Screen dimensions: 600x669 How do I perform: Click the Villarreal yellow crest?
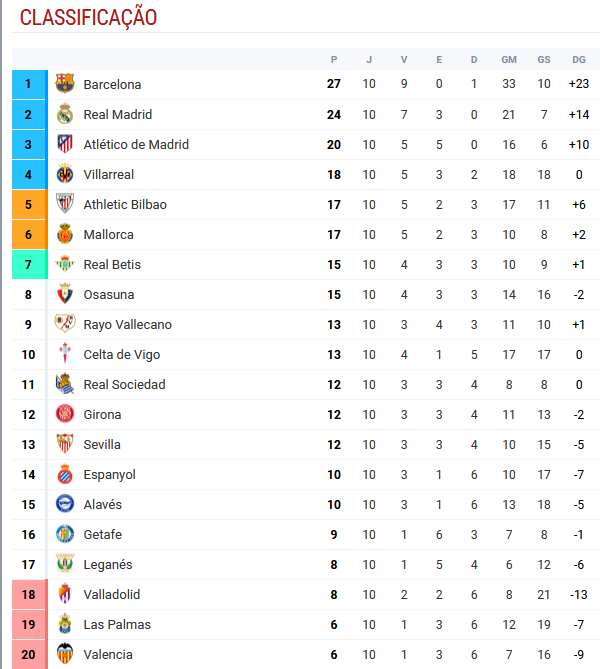(65, 174)
